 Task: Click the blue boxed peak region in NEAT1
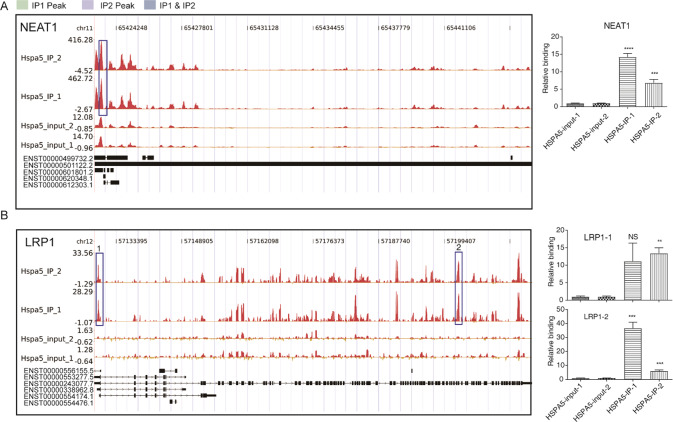101,75
